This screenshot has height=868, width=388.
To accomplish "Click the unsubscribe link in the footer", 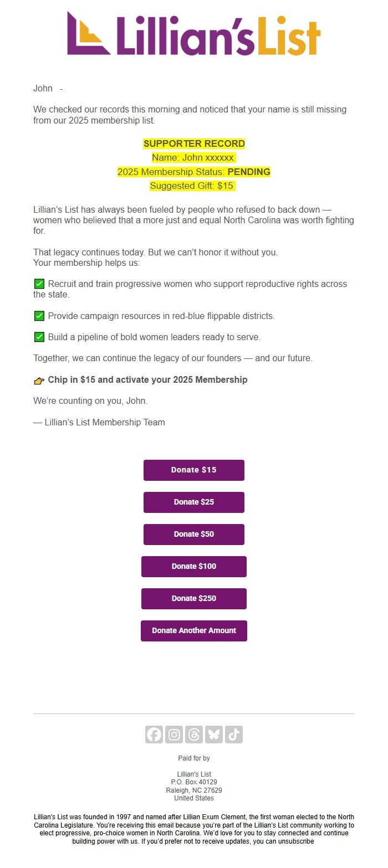I will (297, 841).
